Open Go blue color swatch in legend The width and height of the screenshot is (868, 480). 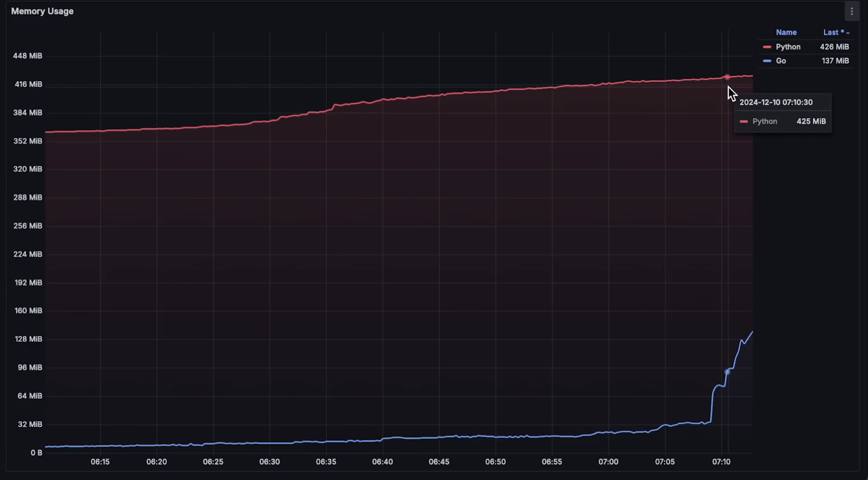pos(767,61)
